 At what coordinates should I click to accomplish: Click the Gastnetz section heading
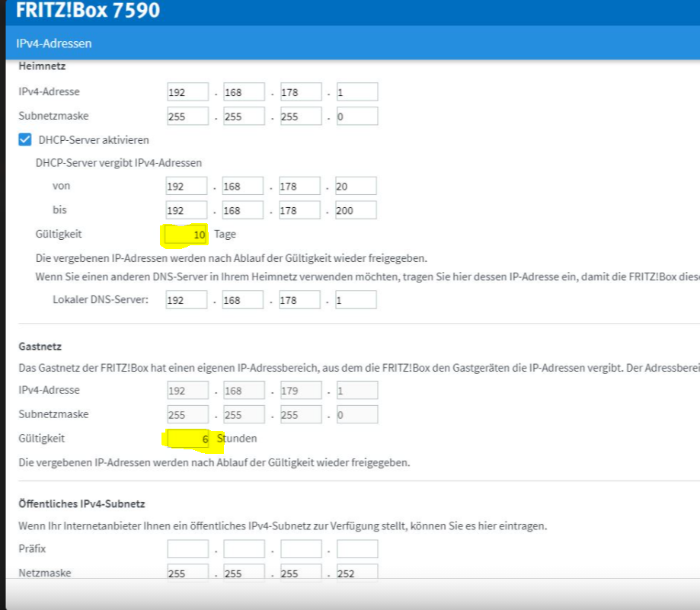(40, 347)
